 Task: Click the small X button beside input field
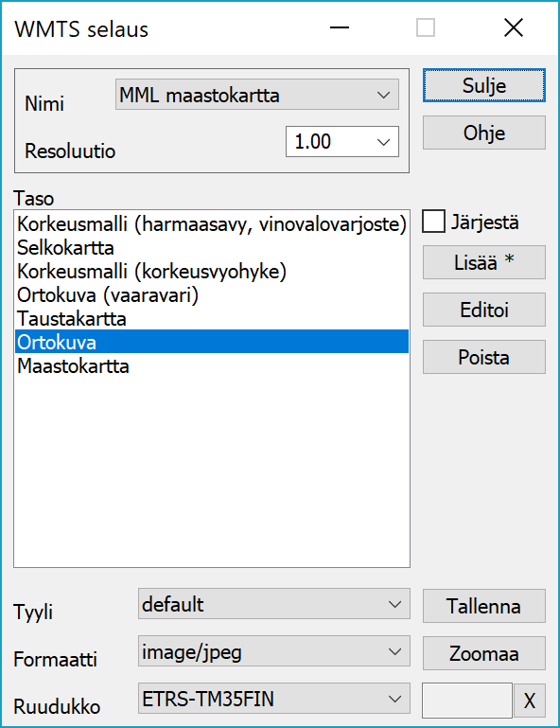pyautogui.click(x=530, y=701)
